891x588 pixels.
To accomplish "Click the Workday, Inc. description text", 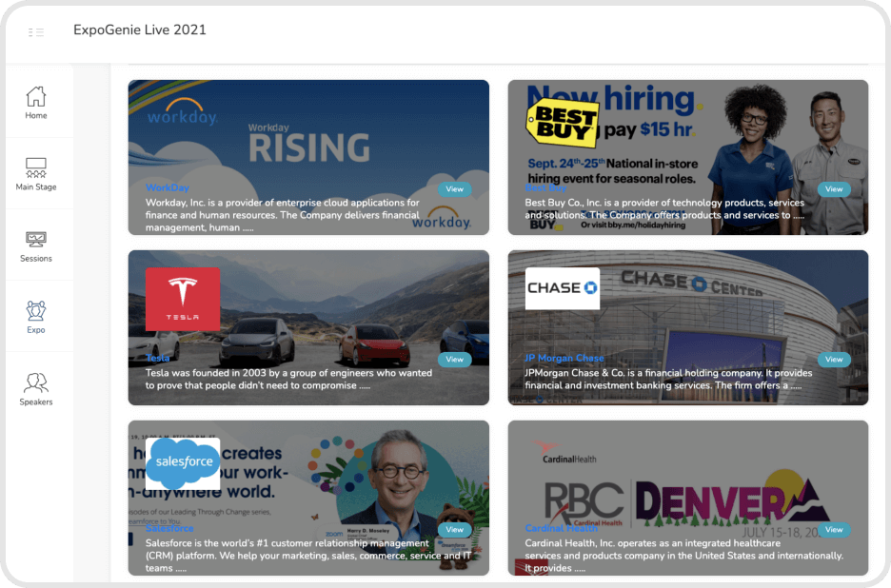I will point(283,215).
